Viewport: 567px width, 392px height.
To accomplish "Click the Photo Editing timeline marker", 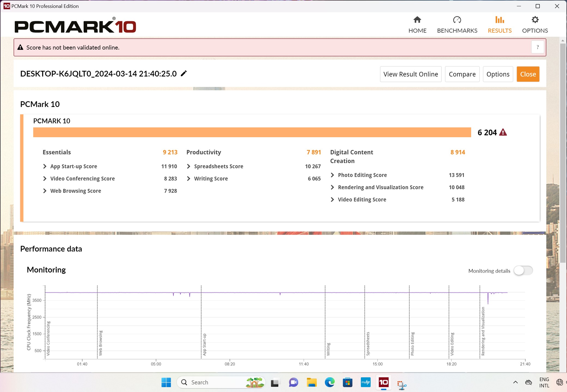I will pos(412,344).
